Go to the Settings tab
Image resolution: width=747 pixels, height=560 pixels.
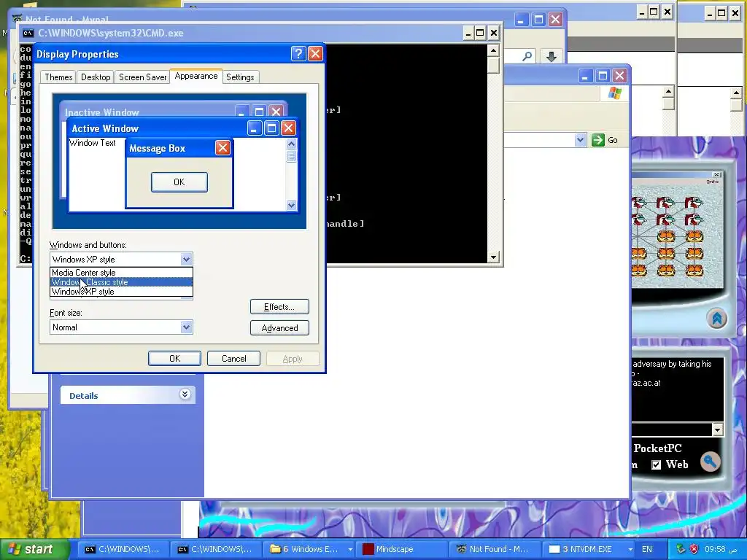240,77
